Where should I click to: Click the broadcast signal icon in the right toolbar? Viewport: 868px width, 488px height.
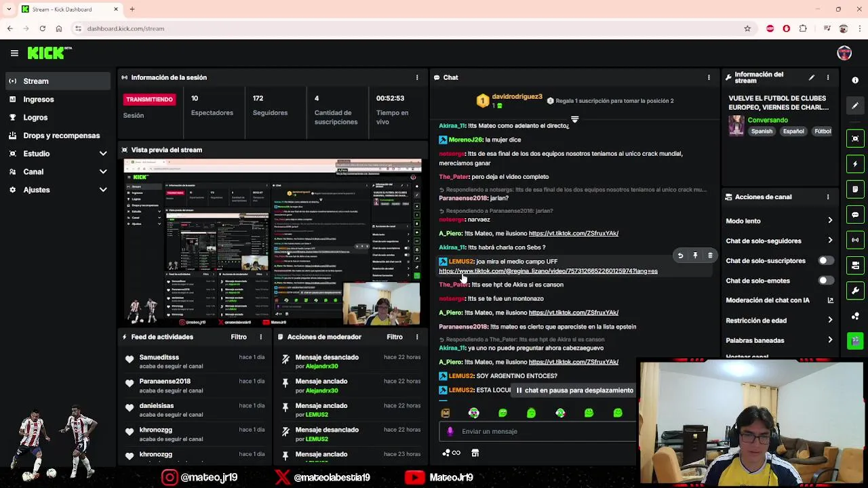point(855,240)
